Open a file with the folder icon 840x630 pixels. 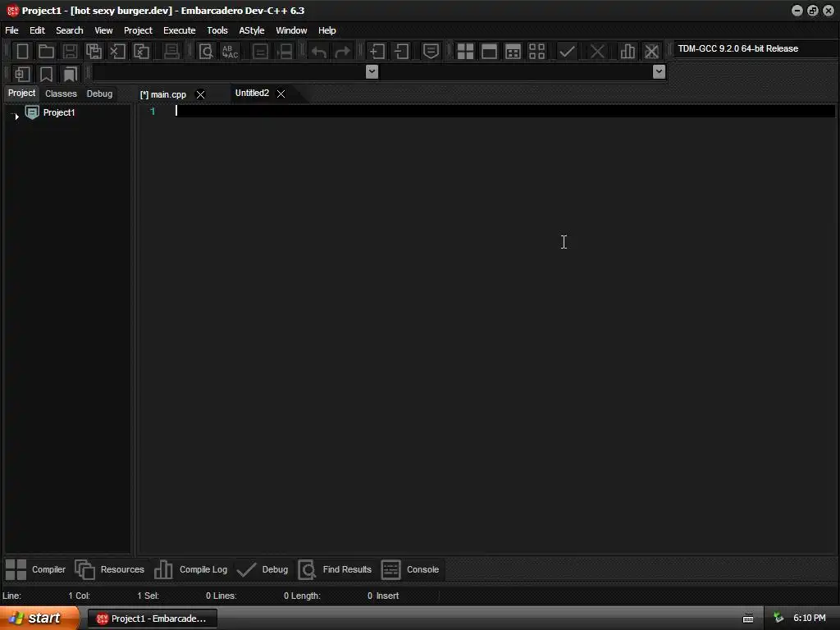pyautogui.click(x=46, y=52)
